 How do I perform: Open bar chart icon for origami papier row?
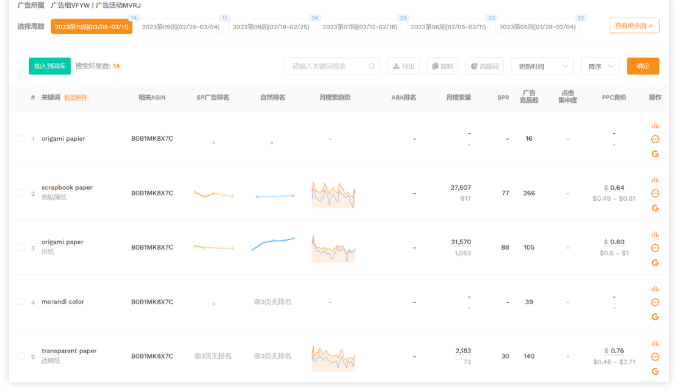coord(655,126)
